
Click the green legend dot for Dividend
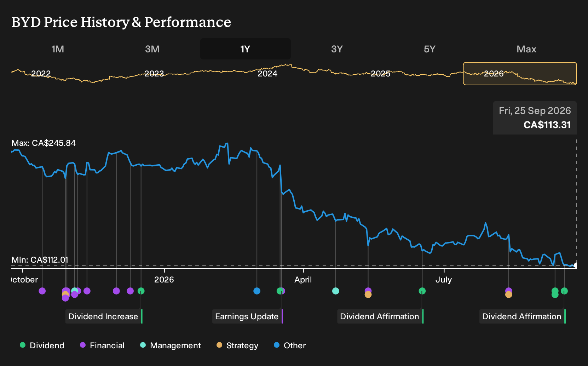click(x=23, y=345)
